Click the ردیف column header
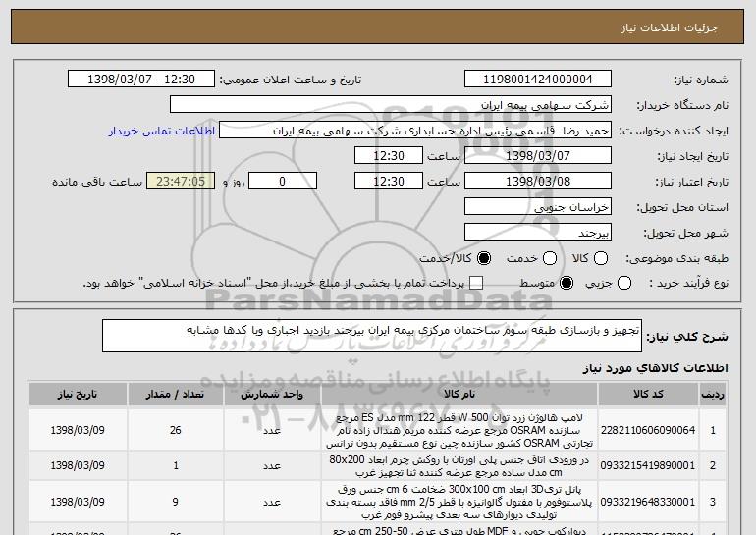This screenshot has width=756, height=535. tap(713, 395)
